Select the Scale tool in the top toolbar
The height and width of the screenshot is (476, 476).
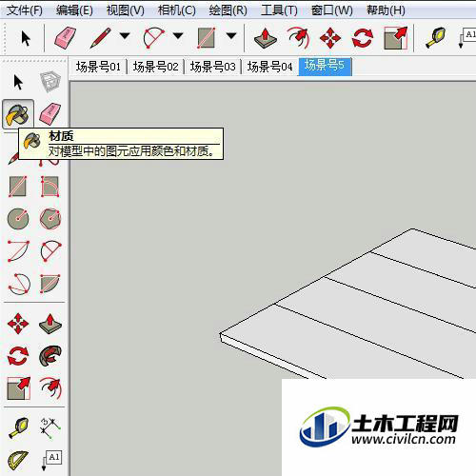(395, 38)
